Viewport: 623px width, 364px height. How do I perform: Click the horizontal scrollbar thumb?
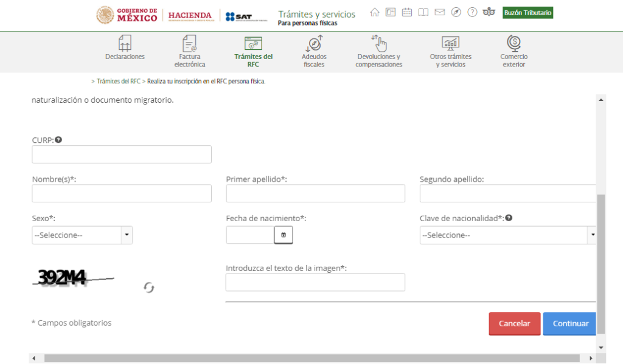(x=312, y=359)
